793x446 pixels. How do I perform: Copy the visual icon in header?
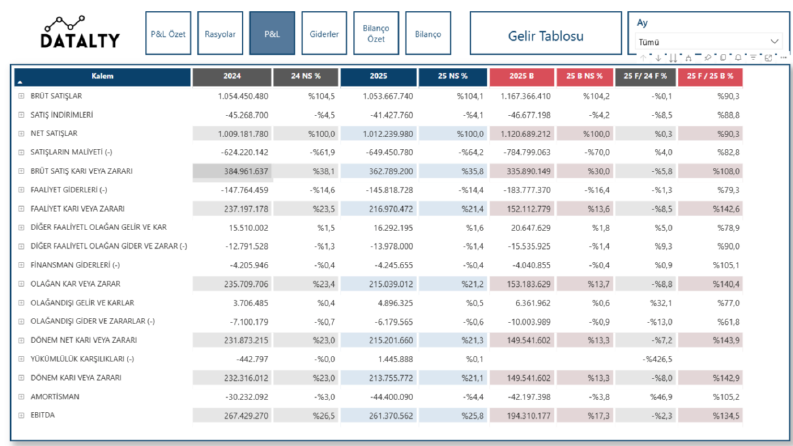[723, 58]
